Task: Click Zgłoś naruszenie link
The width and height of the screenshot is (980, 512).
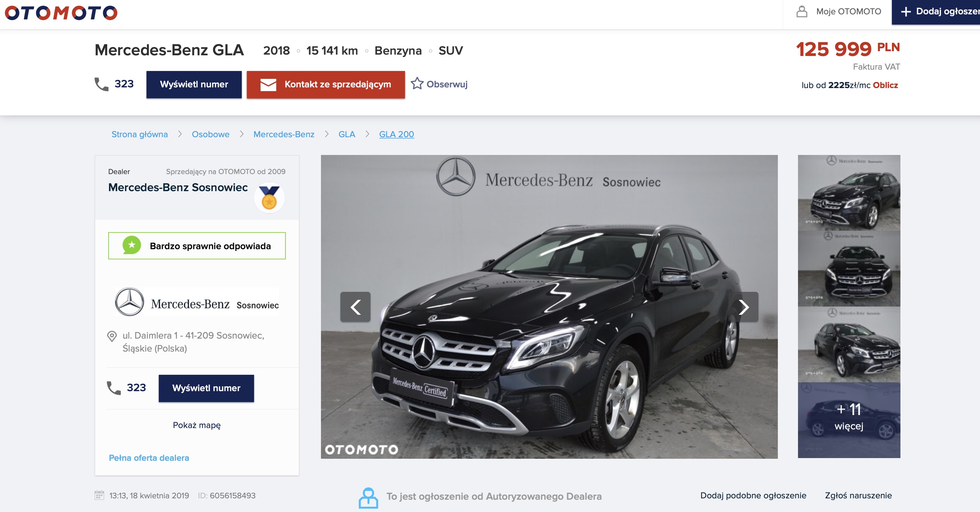Action: (x=858, y=496)
